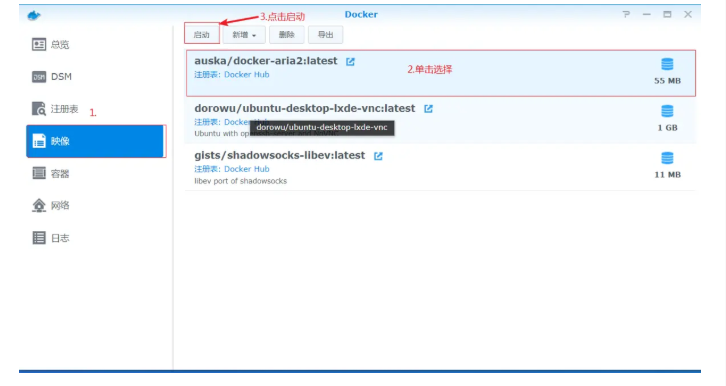Click the Docker whale logo icon
Screen dimensions: 726x386
[x=34, y=15]
